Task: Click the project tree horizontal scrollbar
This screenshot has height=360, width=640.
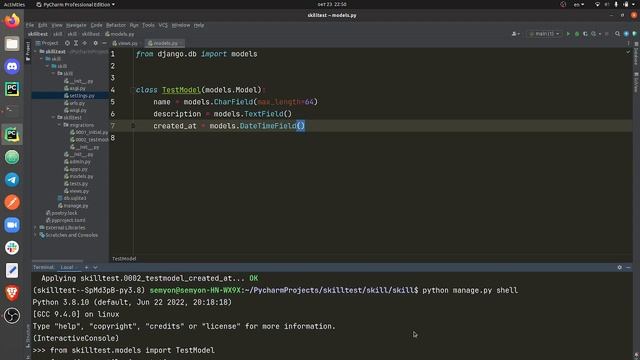Action: tap(57, 261)
